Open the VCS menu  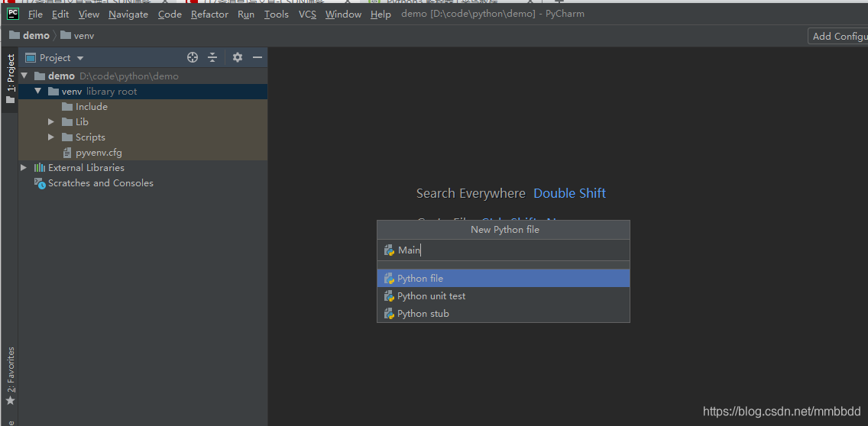click(307, 15)
